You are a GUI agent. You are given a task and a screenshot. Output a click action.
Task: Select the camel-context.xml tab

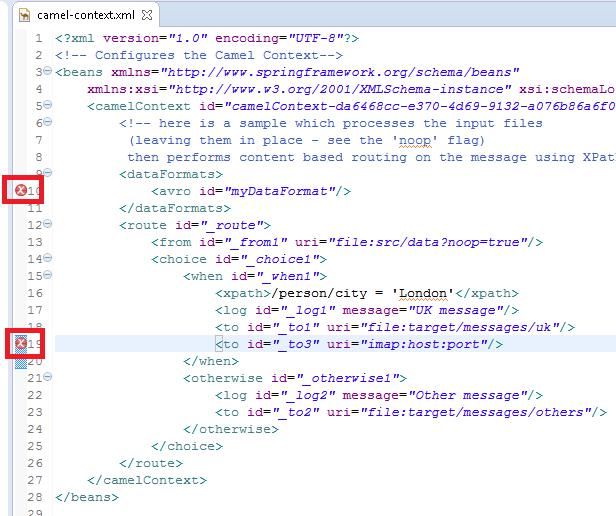[x=84, y=17]
